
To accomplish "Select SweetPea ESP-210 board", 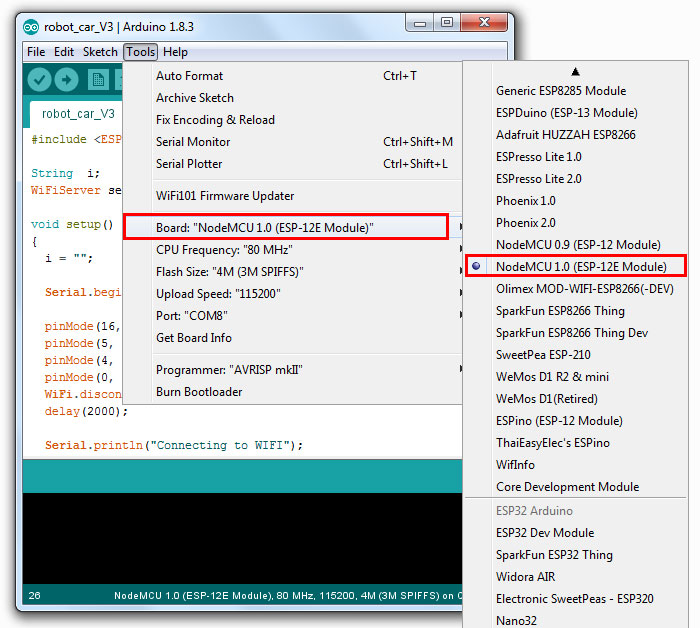I will click(x=576, y=354).
